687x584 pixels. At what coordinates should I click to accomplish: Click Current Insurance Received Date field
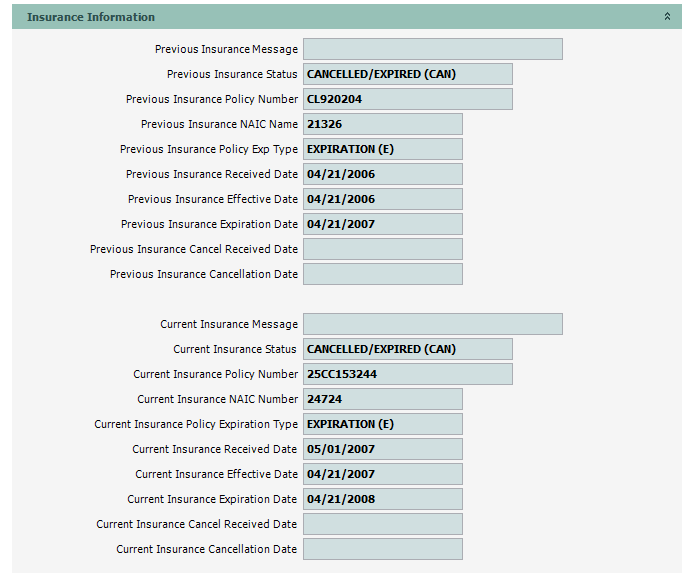point(382,449)
